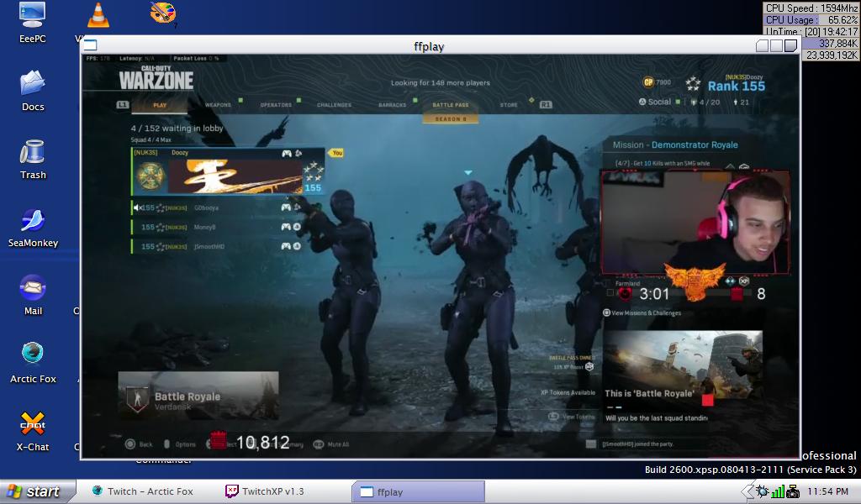
Task: Click the R1 bumper icon right of STORE
Action: 545,105
